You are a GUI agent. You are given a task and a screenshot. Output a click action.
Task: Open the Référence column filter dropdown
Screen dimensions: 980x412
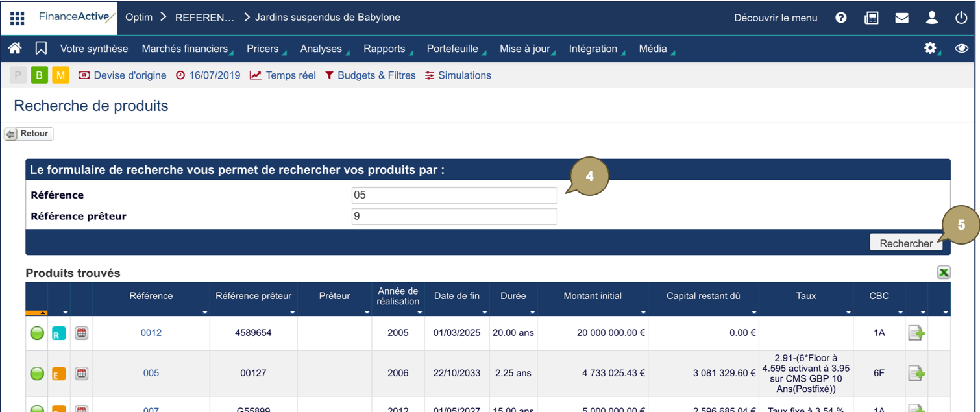tap(204, 312)
